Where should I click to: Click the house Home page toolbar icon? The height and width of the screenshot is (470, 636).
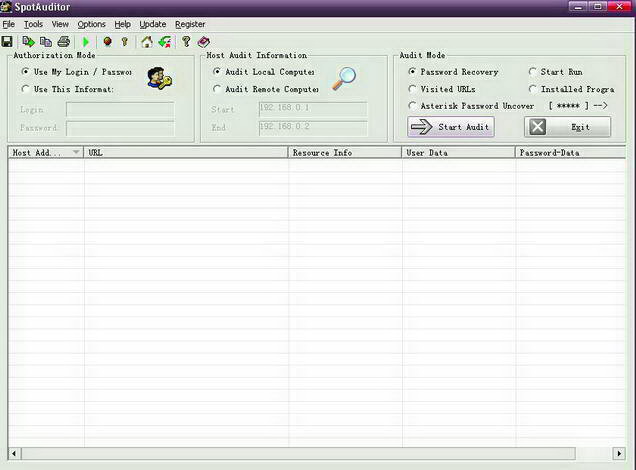click(x=147, y=41)
